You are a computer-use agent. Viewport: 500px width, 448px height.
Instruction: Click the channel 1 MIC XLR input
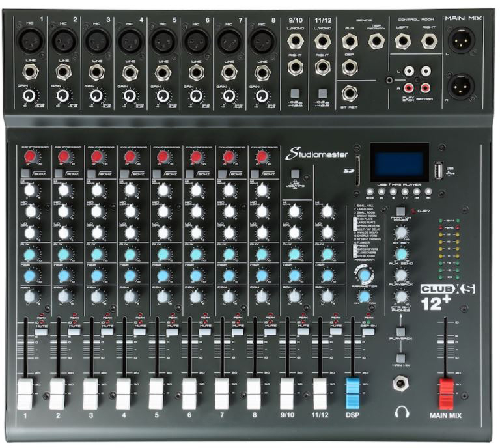tap(31, 42)
